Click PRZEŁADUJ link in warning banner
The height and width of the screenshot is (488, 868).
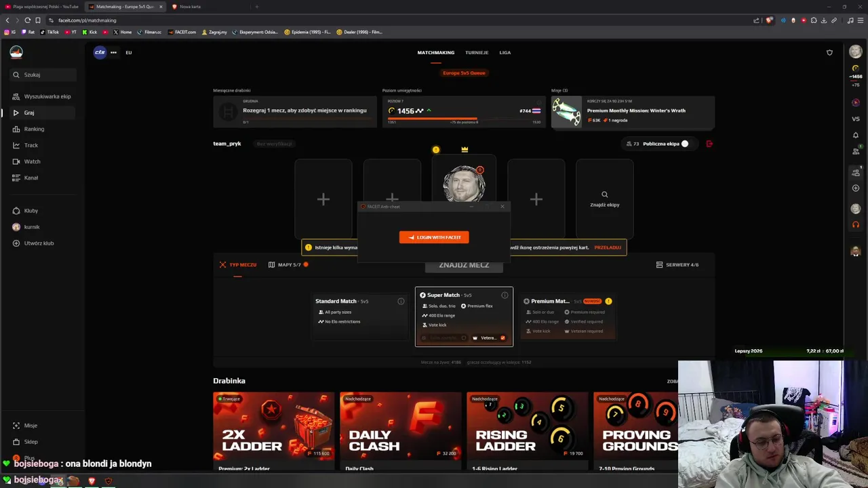[608, 247]
